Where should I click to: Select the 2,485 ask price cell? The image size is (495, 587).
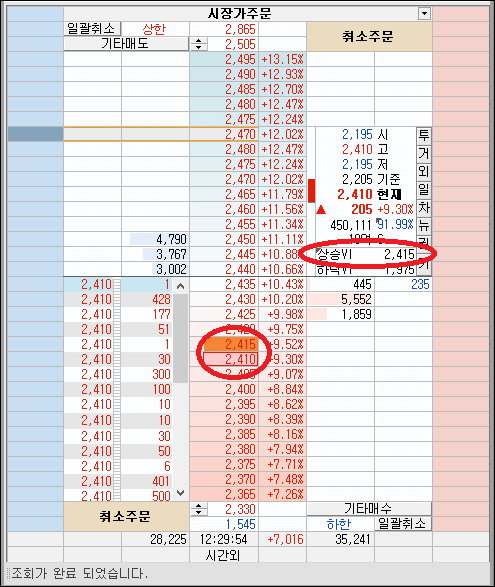coord(224,89)
